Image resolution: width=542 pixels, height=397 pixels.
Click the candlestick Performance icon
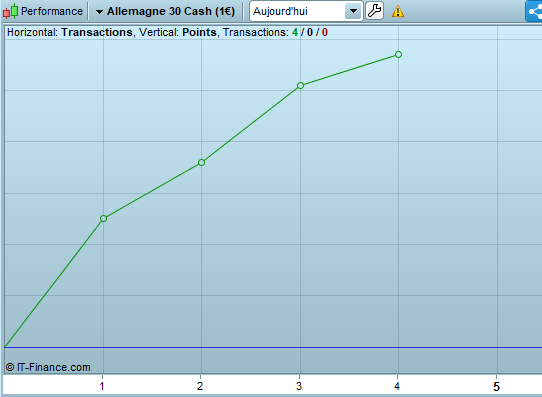(10, 11)
